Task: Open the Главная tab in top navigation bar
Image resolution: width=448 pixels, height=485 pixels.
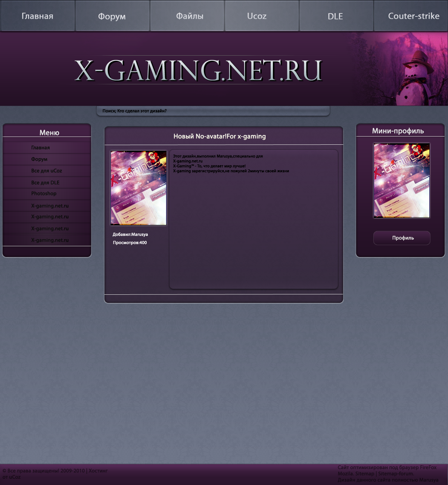Action: coord(37,16)
